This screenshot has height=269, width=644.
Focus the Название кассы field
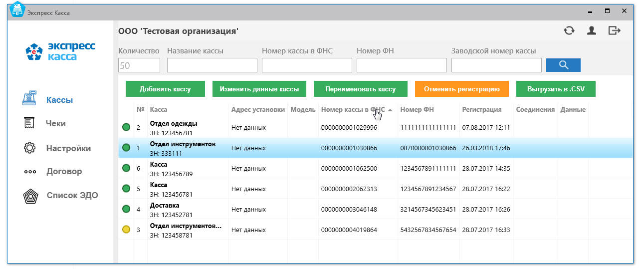pyautogui.click(x=212, y=65)
